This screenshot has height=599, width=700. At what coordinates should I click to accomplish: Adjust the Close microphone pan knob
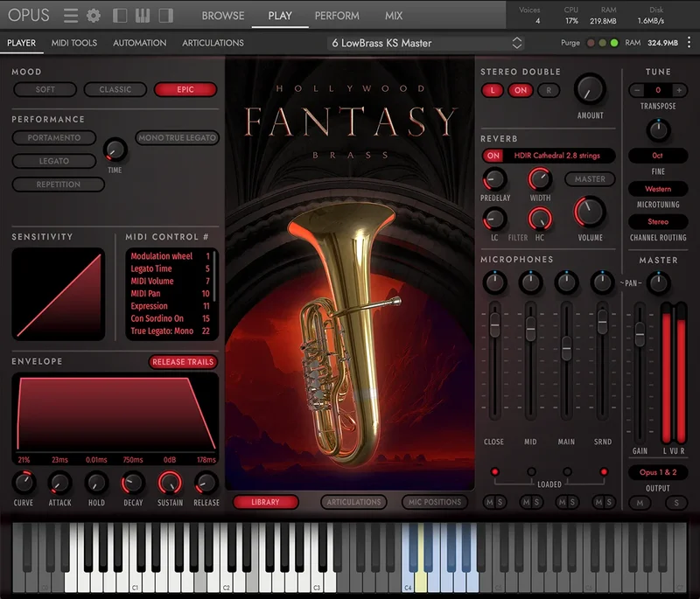tap(494, 282)
